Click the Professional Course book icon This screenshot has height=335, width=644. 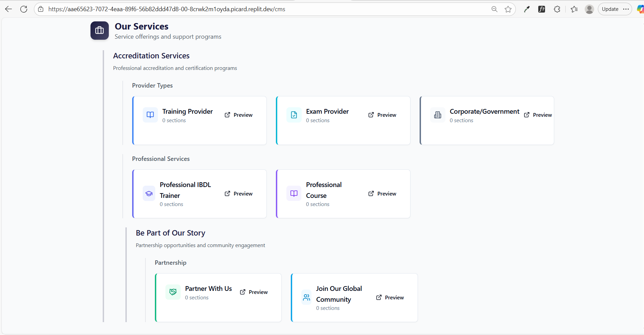click(294, 194)
